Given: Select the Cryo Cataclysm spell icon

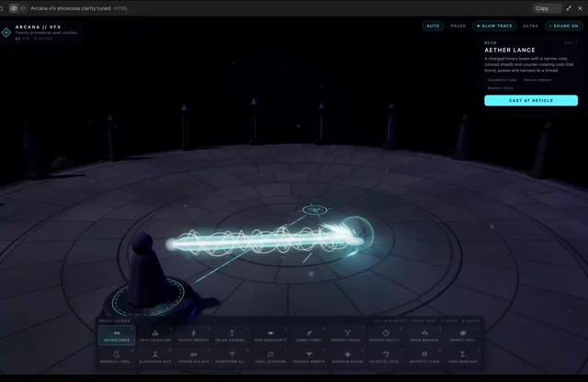Looking at the screenshot, I should coord(155,335).
